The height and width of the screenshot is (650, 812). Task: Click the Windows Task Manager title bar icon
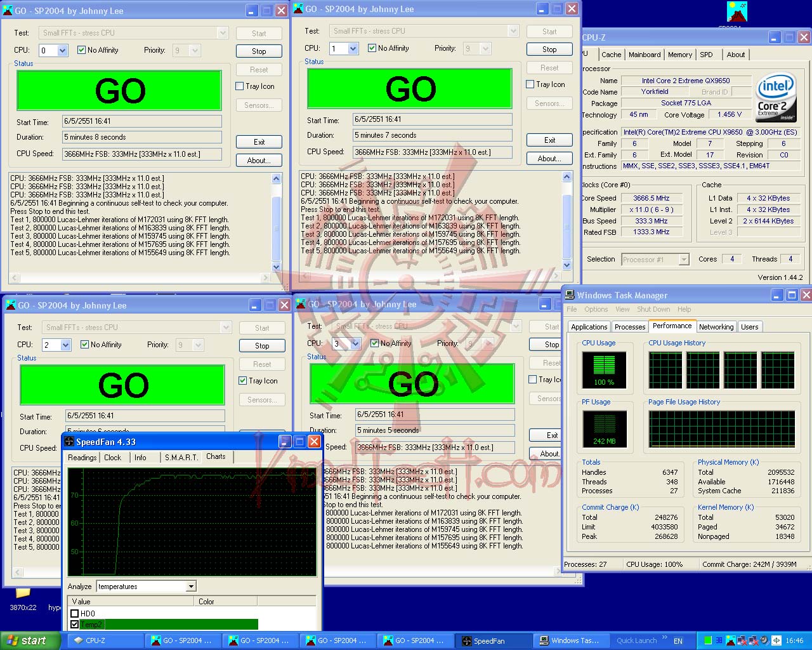pos(570,295)
